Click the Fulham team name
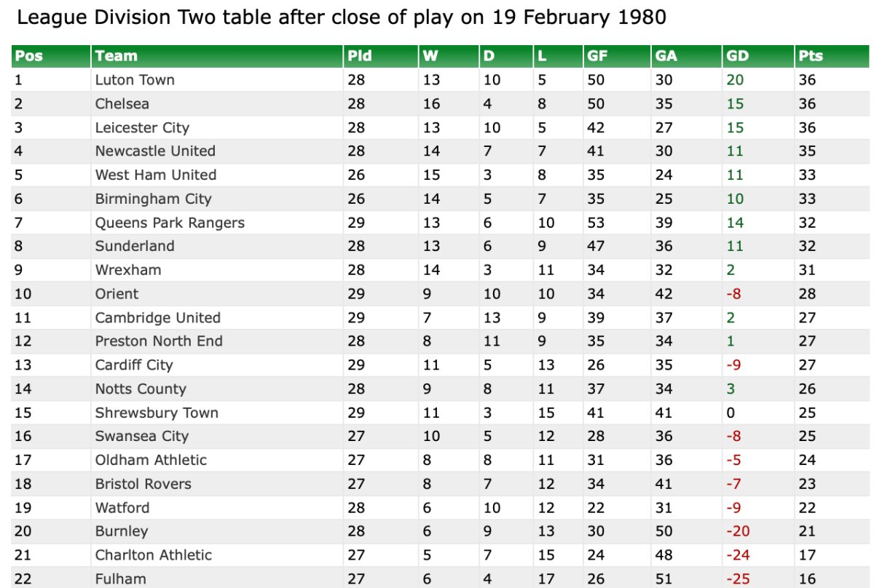The height and width of the screenshot is (588, 874). [x=120, y=579]
